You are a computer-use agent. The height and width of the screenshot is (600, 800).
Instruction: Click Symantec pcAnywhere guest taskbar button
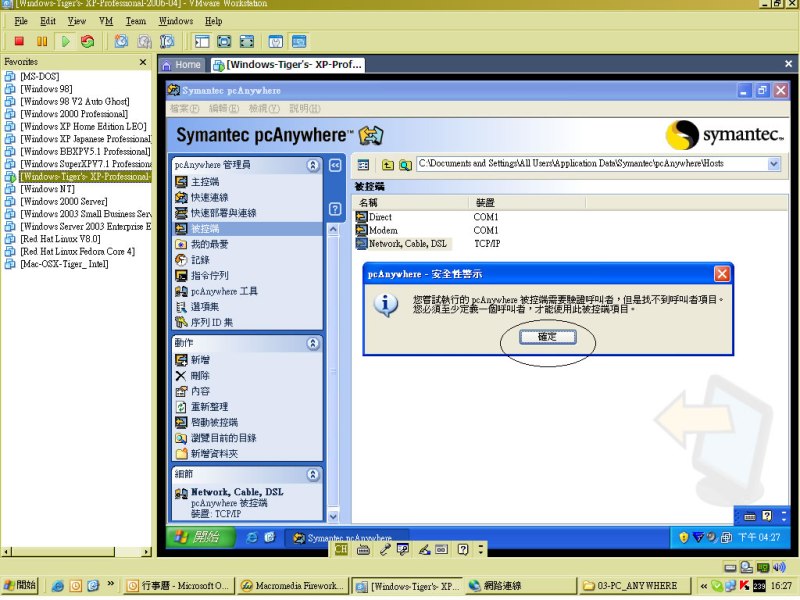346,538
